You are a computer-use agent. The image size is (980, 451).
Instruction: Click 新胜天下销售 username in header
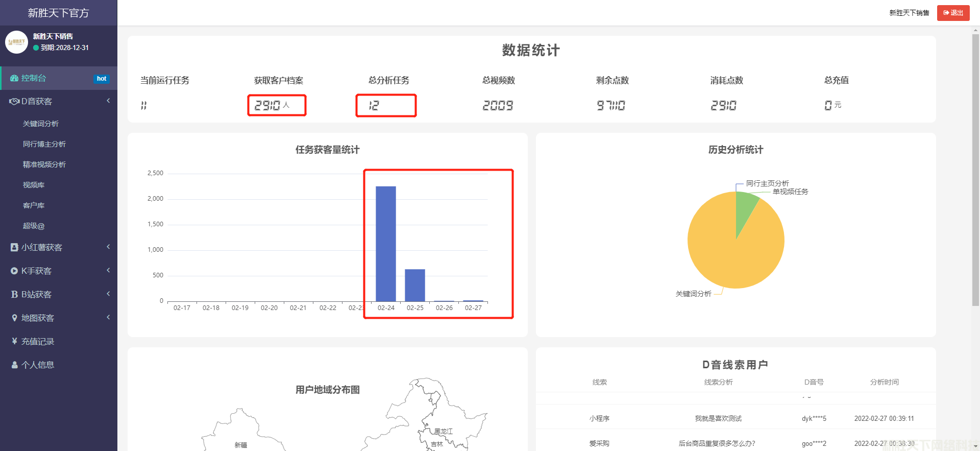tap(909, 13)
